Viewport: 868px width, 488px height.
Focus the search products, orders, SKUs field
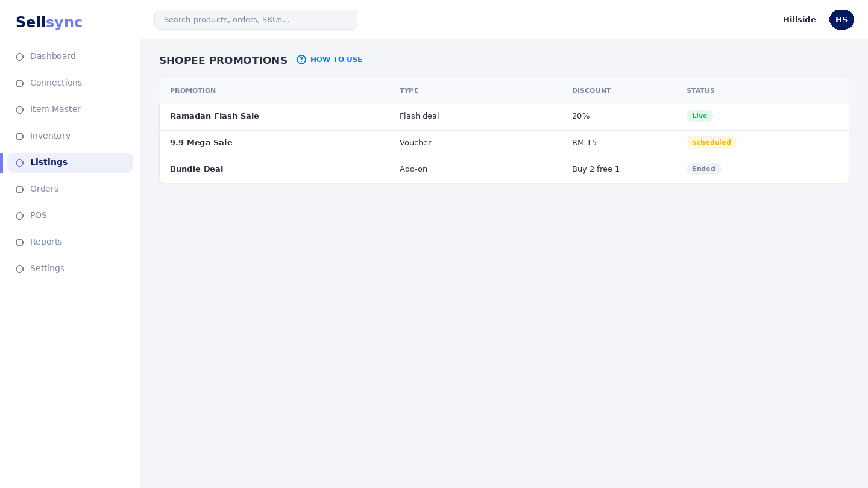pos(256,19)
